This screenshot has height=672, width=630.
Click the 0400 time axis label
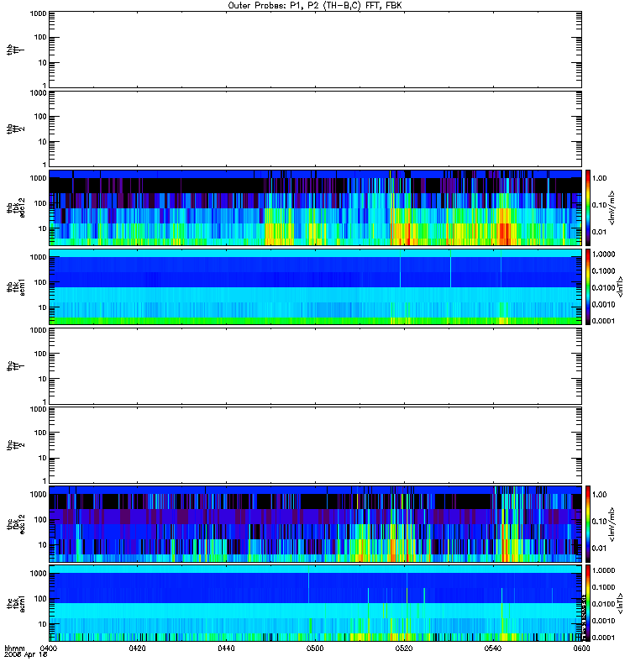(49, 648)
